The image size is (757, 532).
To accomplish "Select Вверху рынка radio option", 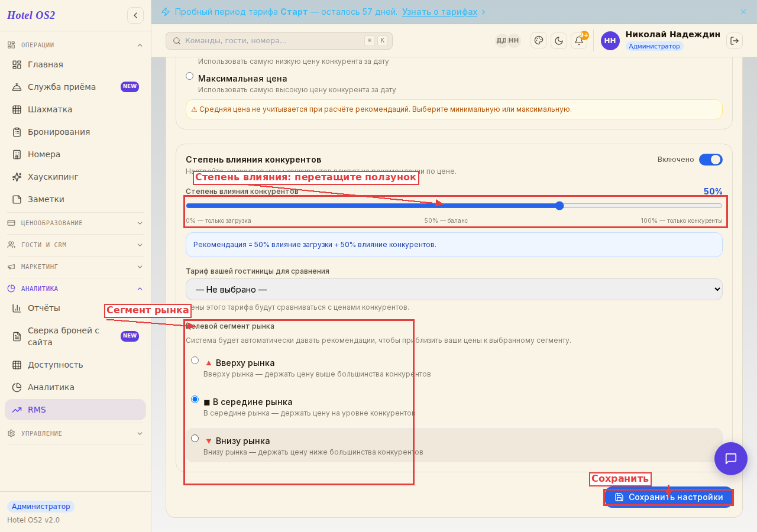I will [195, 361].
